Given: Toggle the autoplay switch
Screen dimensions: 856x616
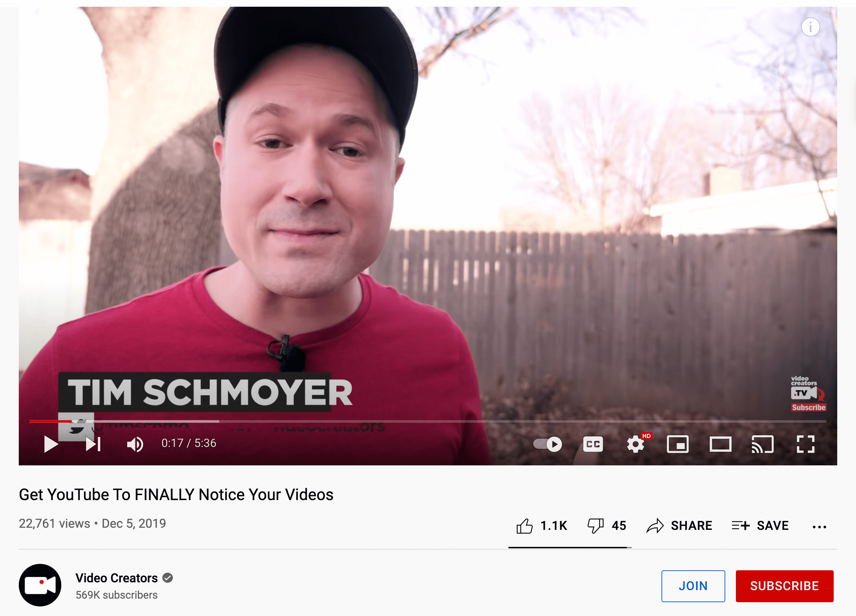Looking at the screenshot, I should click(547, 444).
